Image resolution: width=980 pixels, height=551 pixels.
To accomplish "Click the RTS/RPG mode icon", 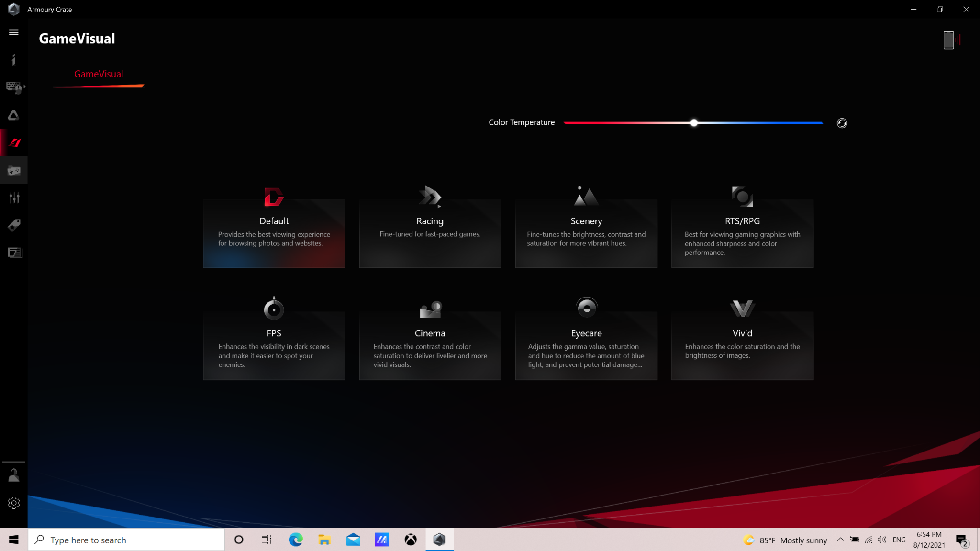I will pyautogui.click(x=742, y=197).
